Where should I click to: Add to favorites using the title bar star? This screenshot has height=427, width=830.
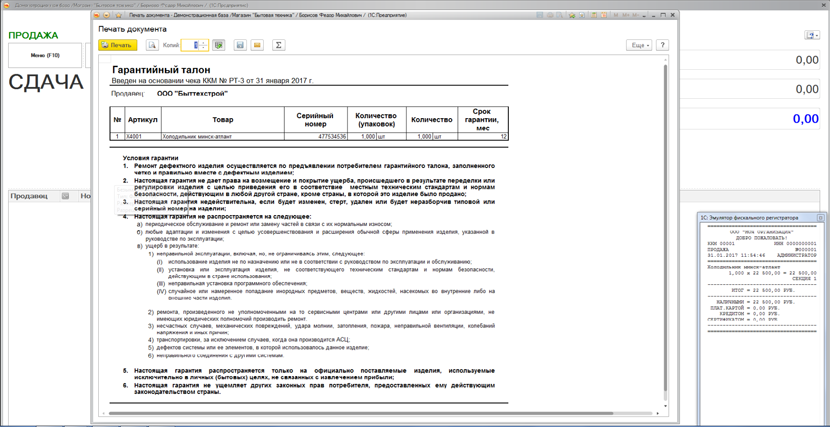pyautogui.click(x=118, y=15)
